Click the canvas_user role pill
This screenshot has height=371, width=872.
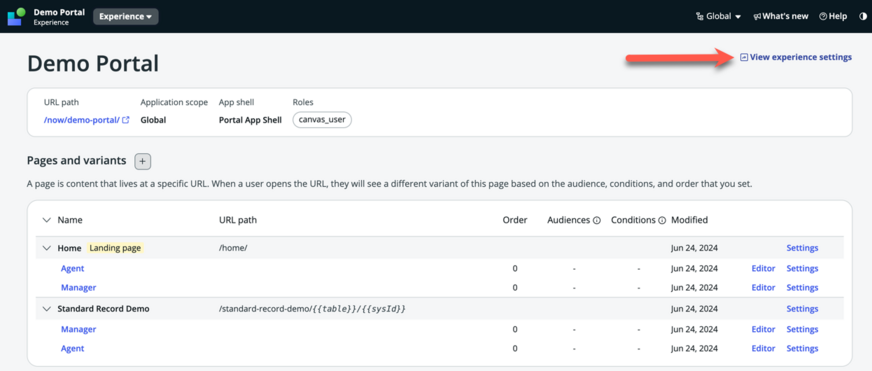pos(323,120)
